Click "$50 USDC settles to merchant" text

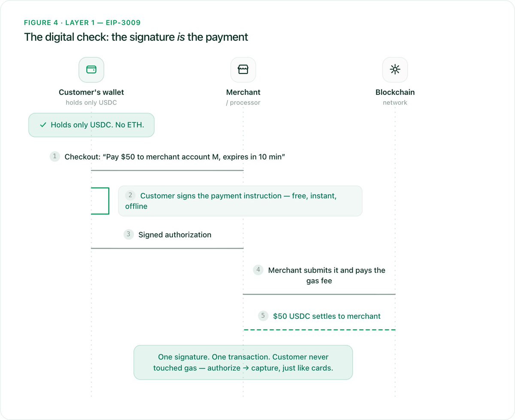pyautogui.click(x=327, y=316)
